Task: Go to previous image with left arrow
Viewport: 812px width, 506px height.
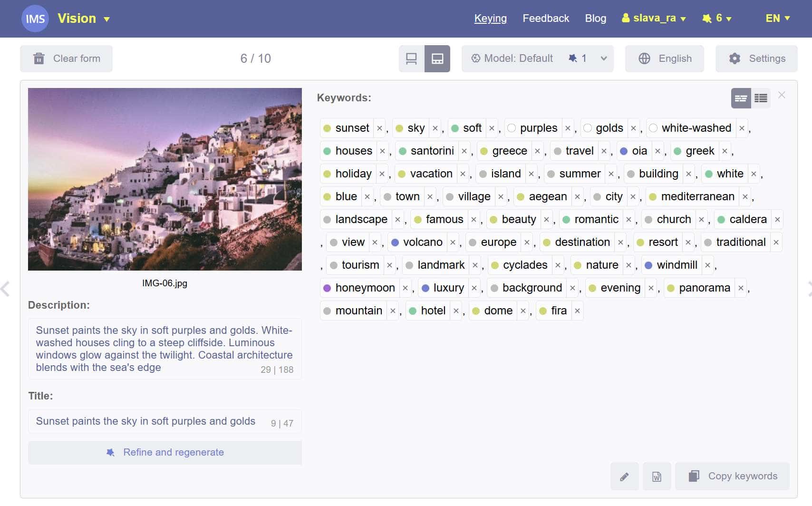Action: [5, 289]
